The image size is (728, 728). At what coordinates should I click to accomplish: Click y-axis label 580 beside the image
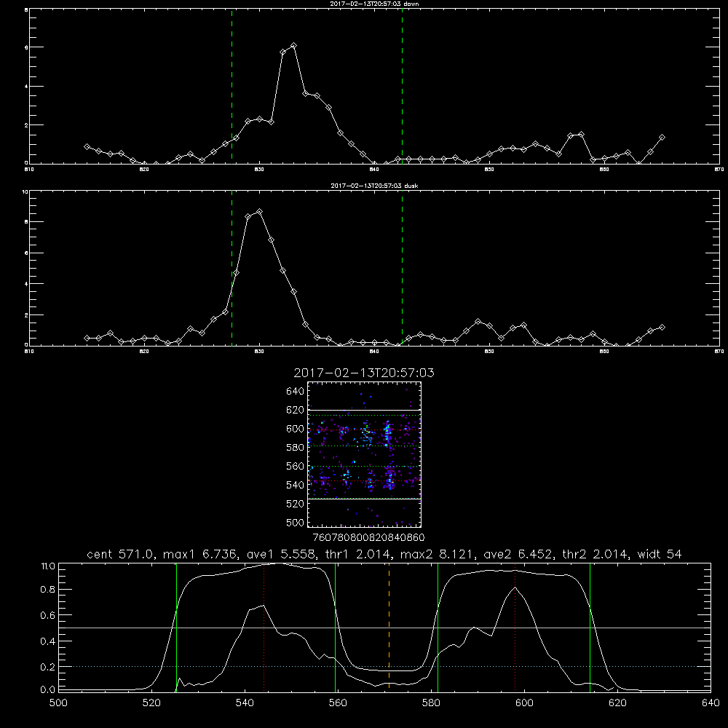[x=296, y=448]
